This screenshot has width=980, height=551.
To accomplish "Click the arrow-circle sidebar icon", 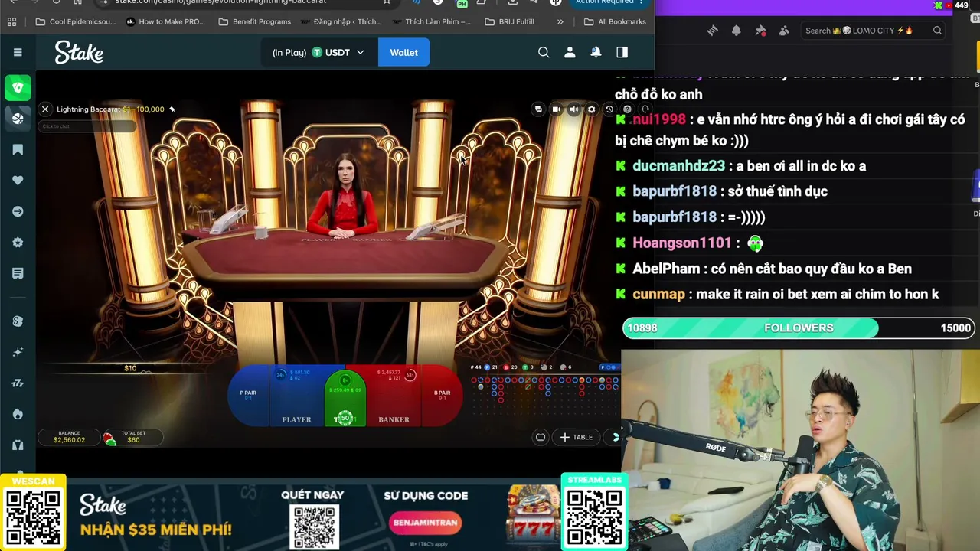I will coord(18,211).
